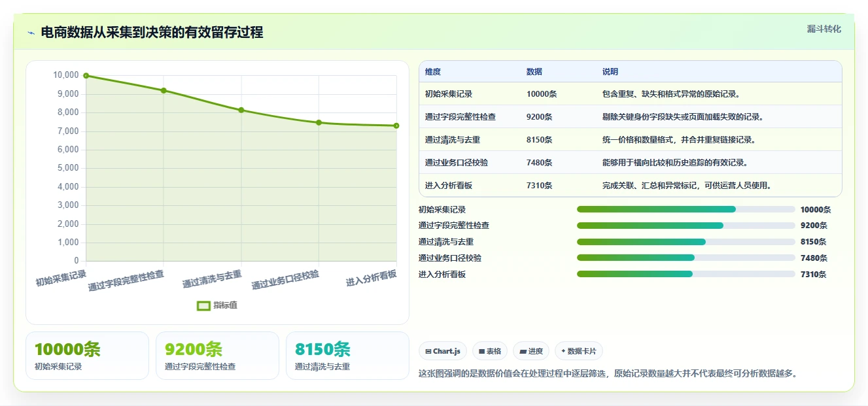Click the 通过业务口径校验 progress bar
The image size is (868, 406).
686,258
